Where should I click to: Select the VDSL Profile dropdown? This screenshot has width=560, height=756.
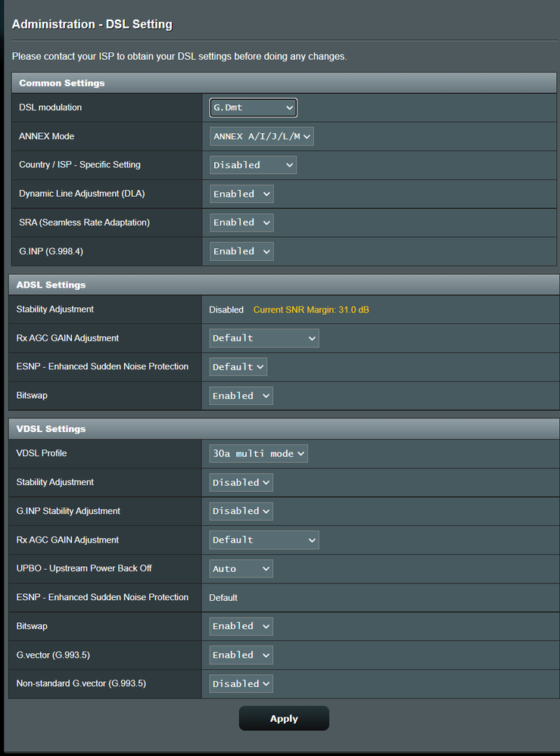pos(258,453)
